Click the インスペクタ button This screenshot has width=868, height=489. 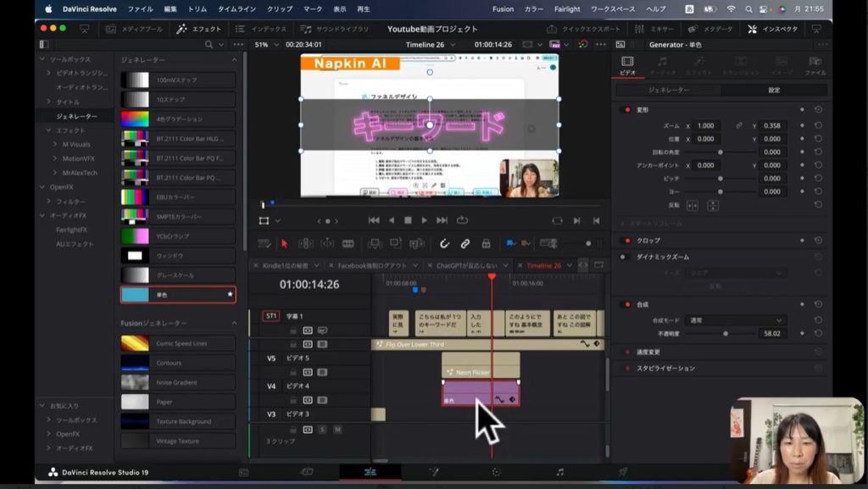point(773,29)
